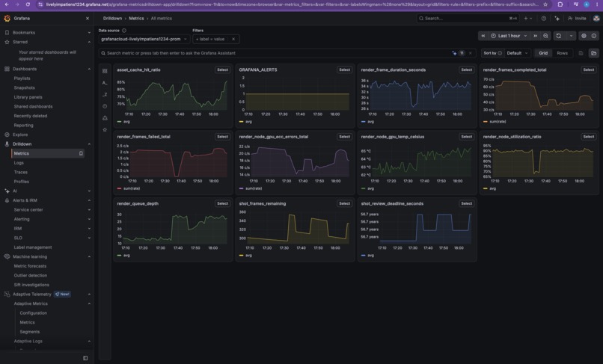Viewport: 603px width, 364px height.
Task: Click the browser reload icon
Action: pos(28,4)
